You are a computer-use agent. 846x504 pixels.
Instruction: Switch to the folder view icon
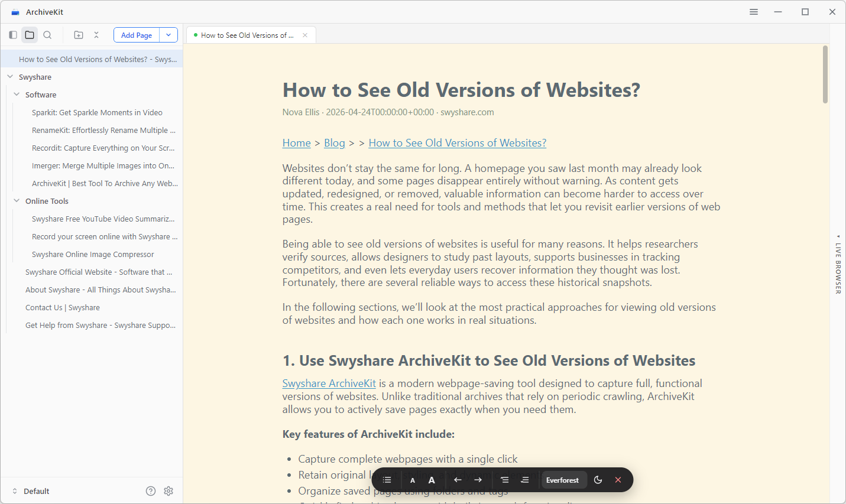30,35
